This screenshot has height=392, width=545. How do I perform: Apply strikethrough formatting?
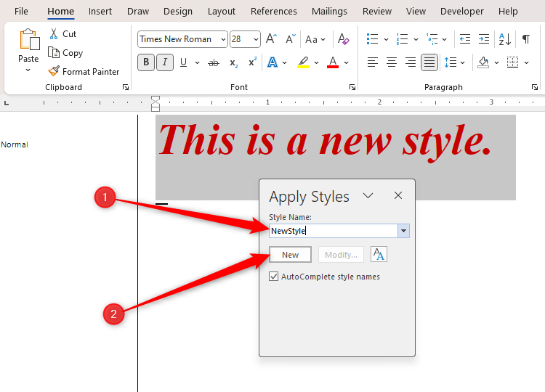tap(214, 63)
